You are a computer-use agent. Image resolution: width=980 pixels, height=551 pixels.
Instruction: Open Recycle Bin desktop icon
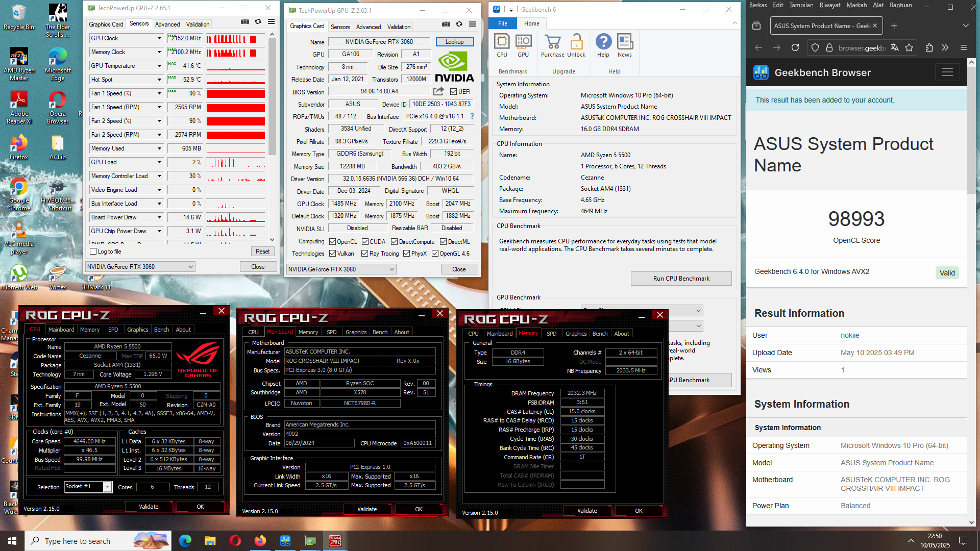point(19,17)
